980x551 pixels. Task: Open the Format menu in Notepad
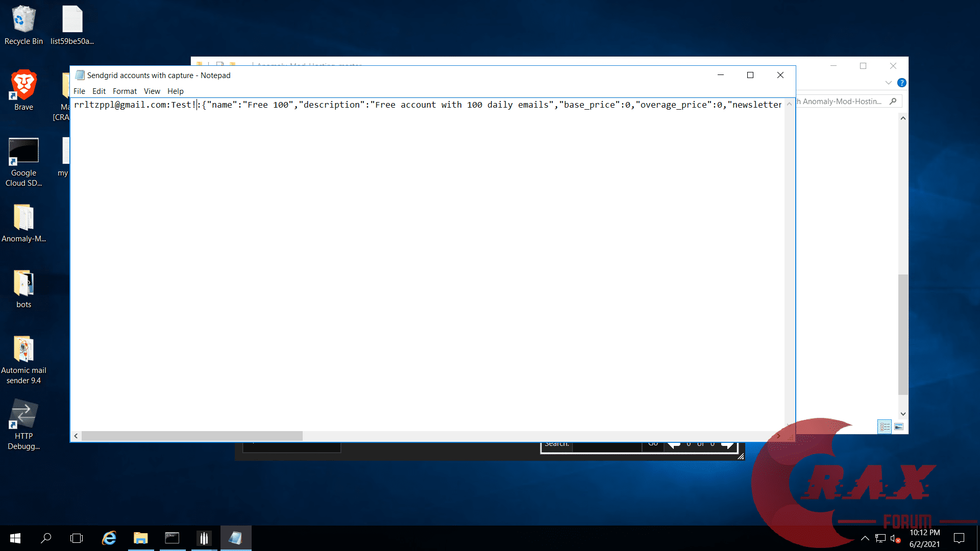pyautogui.click(x=125, y=91)
